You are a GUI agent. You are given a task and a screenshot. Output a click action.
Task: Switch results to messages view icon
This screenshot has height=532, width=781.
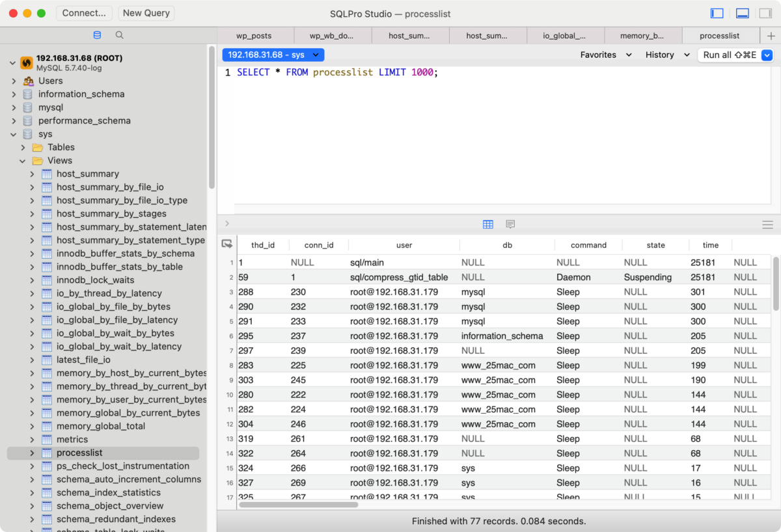(510, 224)
